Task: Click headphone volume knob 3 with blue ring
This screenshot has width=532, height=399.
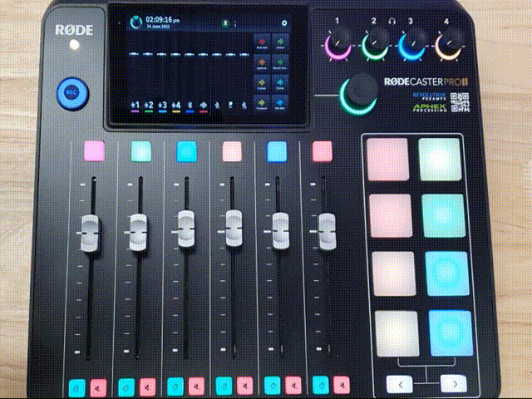Action: (x=412, y=44)
